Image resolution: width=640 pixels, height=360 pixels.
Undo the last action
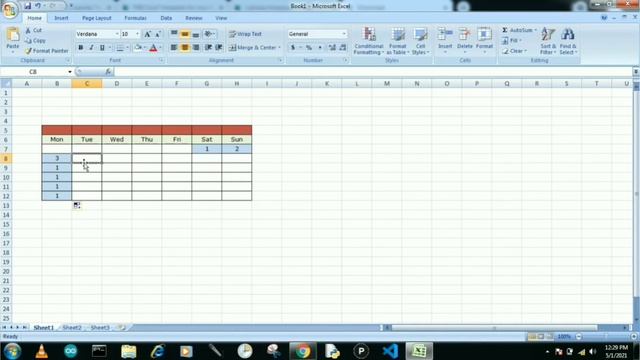(38, 6)
